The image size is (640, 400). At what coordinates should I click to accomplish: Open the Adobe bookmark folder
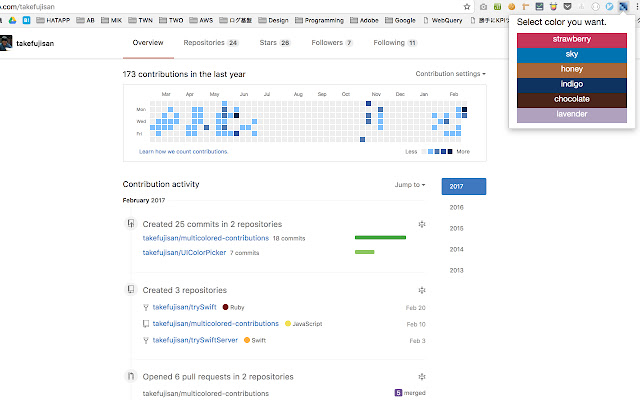pos(364,20)
